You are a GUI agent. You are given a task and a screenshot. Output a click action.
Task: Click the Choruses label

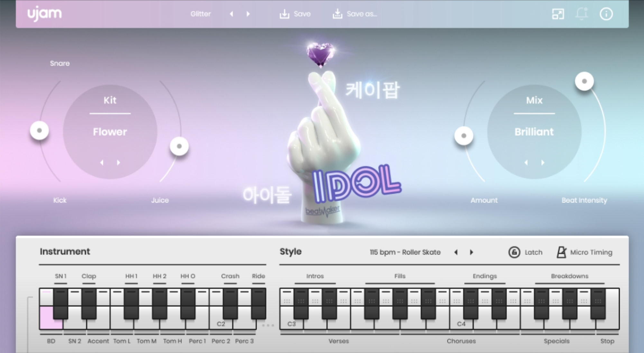461,341
